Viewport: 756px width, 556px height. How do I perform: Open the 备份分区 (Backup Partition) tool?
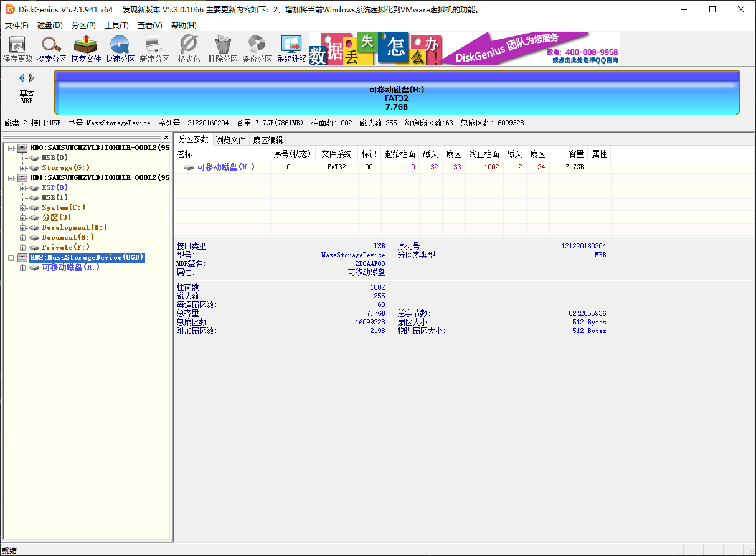coord(257,49)
